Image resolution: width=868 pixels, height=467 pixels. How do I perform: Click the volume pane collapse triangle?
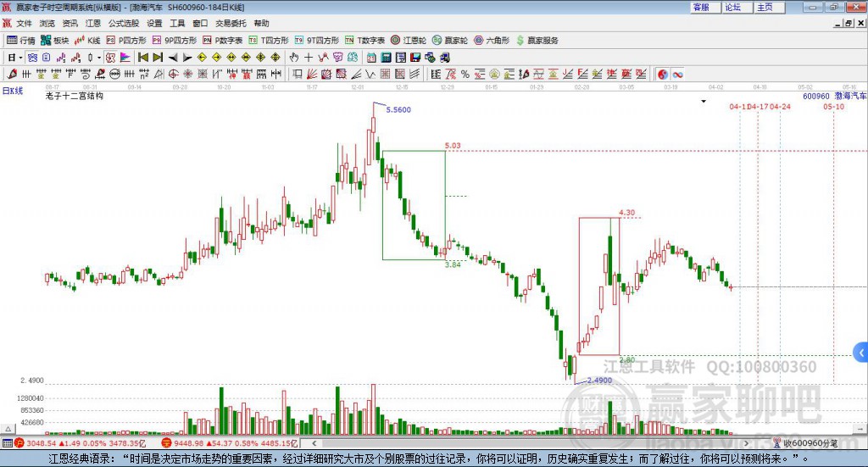(8, 429)
